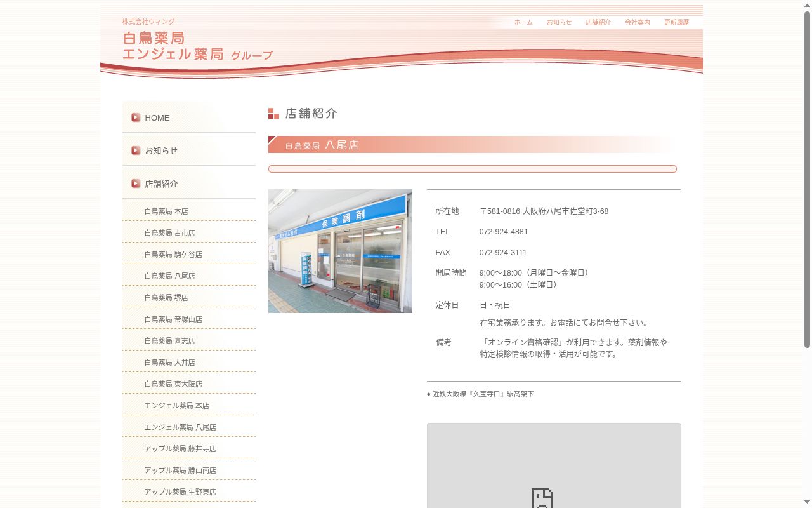Go to HOME in the sidebar
The image size is (812, 508).
pos(189,117)
